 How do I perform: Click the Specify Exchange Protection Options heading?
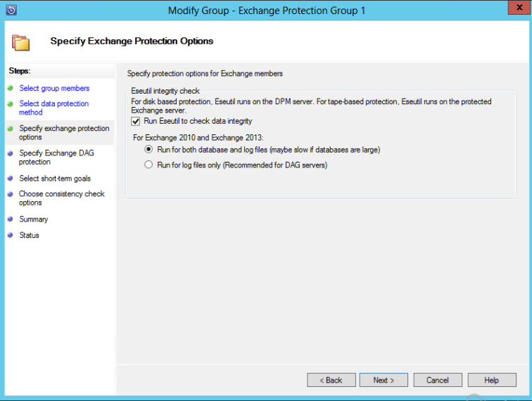click(132, 41)
